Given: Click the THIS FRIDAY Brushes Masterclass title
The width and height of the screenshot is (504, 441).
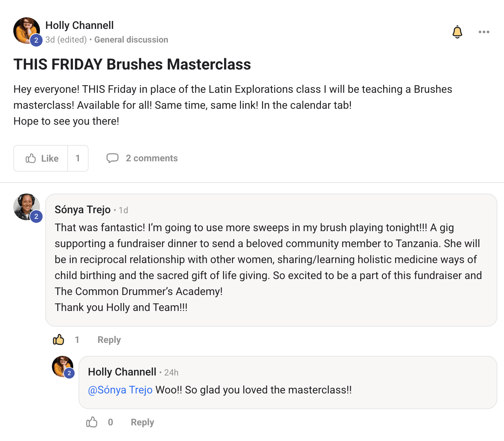Looking at the screenshot, I should tap(132, 64).
